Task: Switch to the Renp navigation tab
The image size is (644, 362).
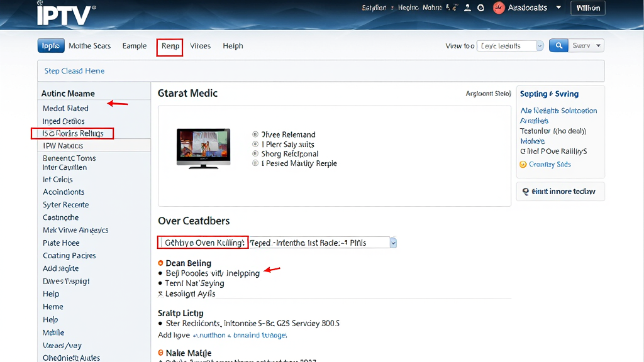Action: click(x=169, y=46)
